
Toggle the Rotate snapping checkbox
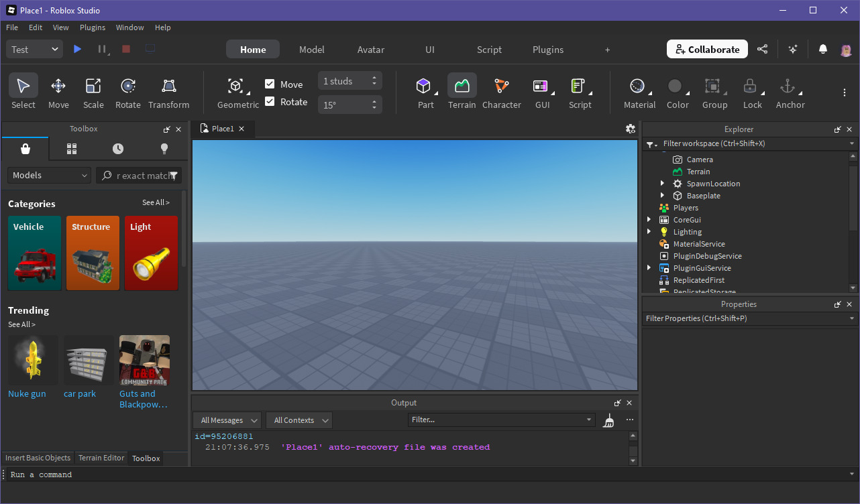[270, 101]
